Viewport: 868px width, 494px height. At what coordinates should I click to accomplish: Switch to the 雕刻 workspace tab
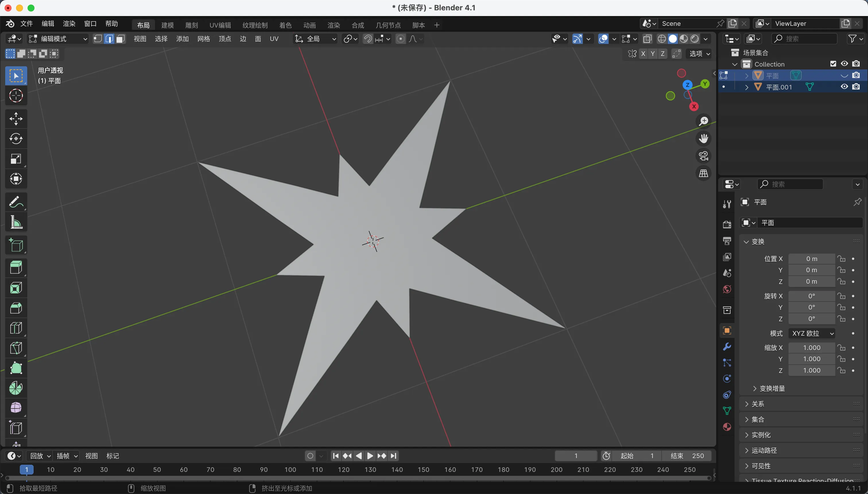click(x=191, y=25)
